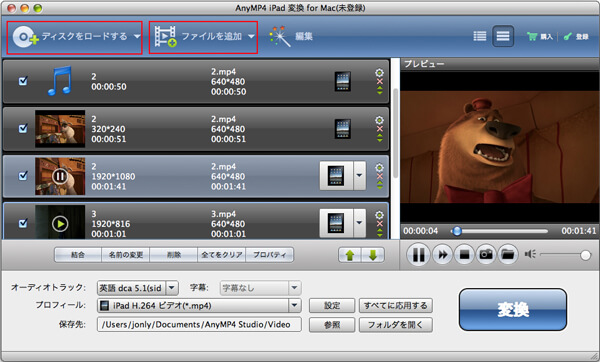Open the Load Disc dropdown arrow
The height and width of the screenshot is (362, 600).
point(137,37)
